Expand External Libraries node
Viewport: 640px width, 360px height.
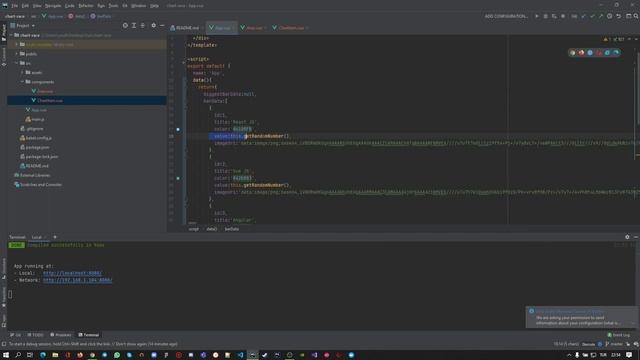pos(11,175)
